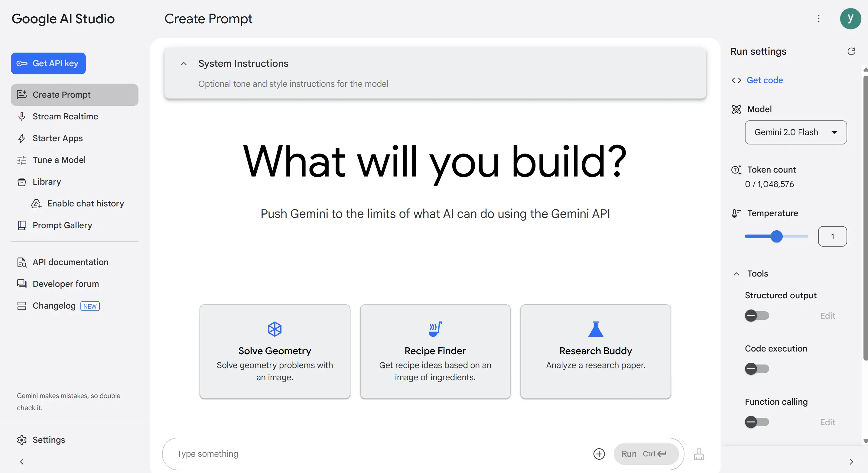Go to Tune a Model
The image size is (868, 473).
[x=74, y=160]
